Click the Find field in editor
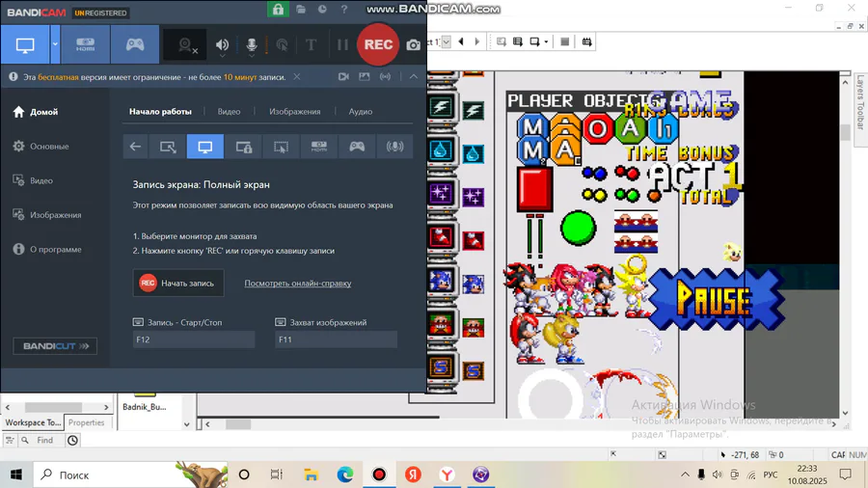This screenshot has width=868, height=488. pyautogui.click(x=44, y=441)
